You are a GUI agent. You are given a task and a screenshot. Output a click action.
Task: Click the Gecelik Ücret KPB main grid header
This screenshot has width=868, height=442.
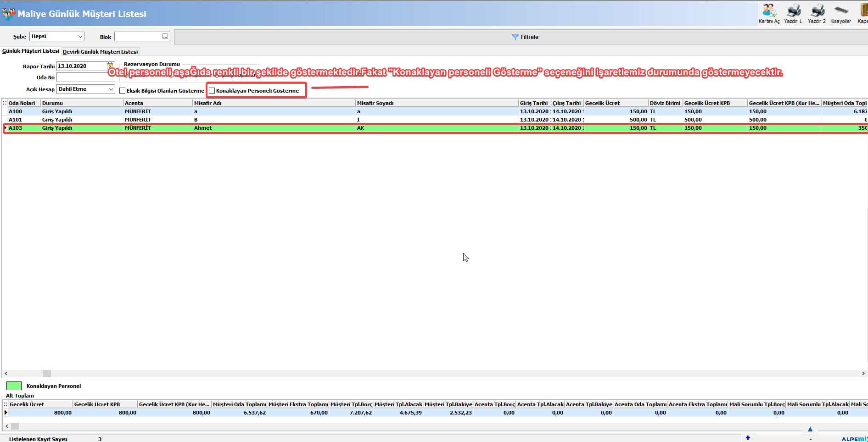click(x=715, y=103)
